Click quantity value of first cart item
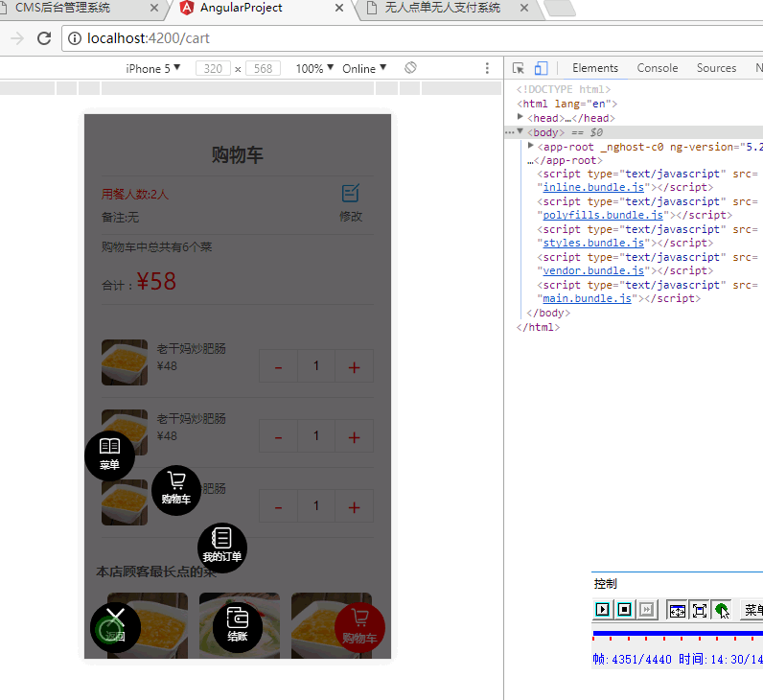This screenshot has width=763, height=700. tap(316, 366)
